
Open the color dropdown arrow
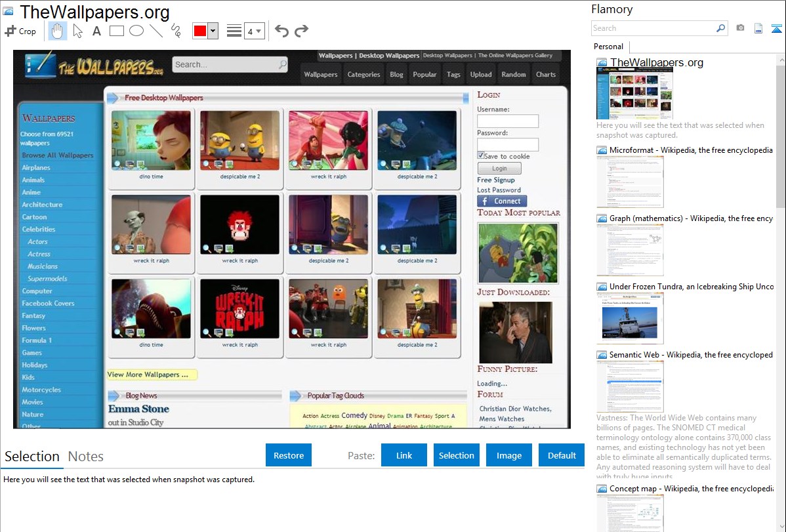[x=213, y=31]
